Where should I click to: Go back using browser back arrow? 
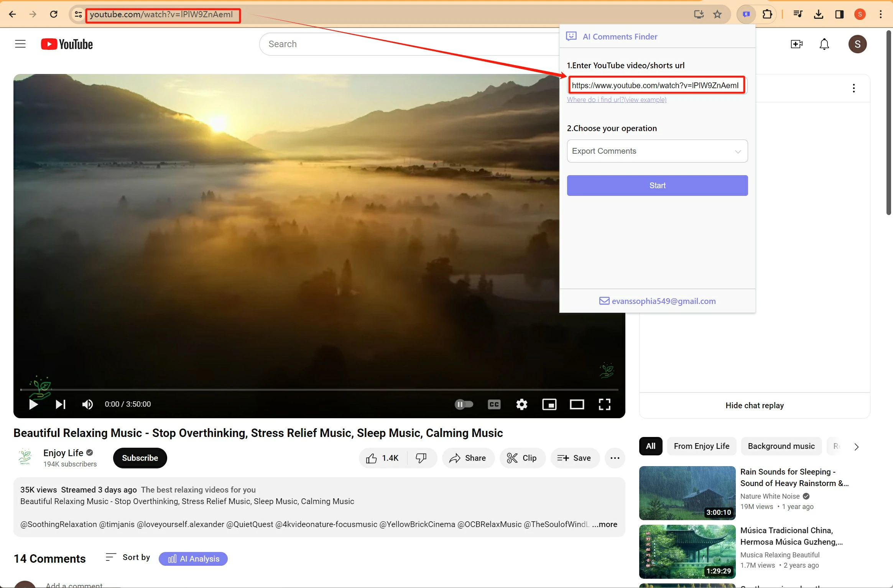(x=12, y=15)
